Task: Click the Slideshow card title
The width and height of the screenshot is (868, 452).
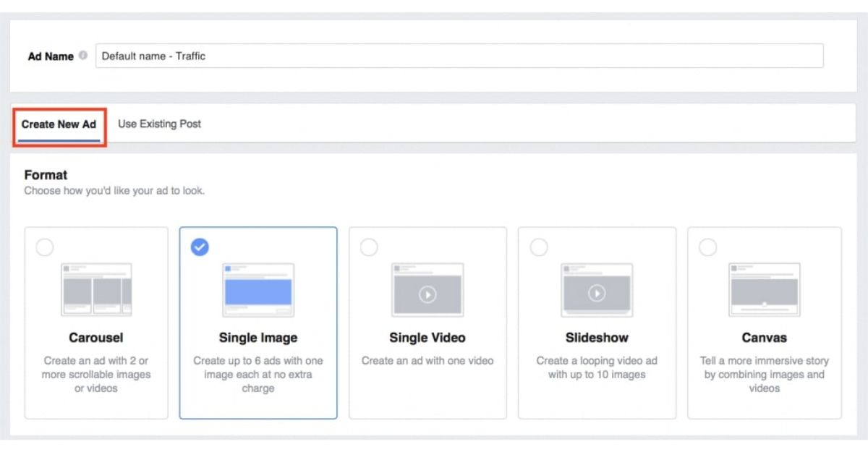Action: click(597, 338)
